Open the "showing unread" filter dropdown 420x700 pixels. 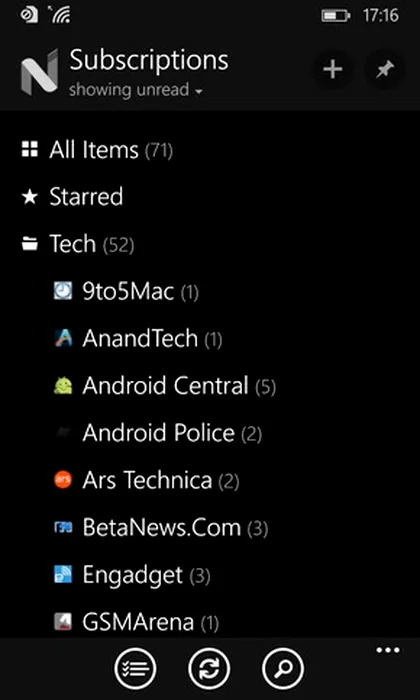pyautogui.click(x=136, y=90)
